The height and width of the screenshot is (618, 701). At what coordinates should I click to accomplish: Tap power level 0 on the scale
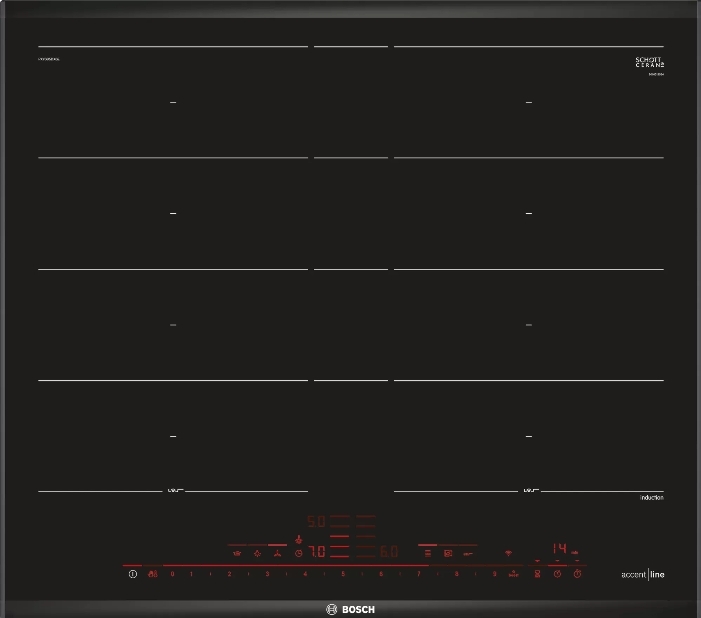[x=173, y=574]
